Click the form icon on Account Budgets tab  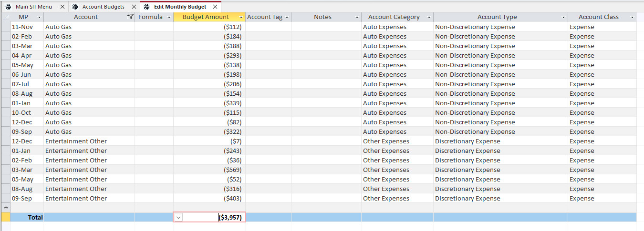click(75, 7)
